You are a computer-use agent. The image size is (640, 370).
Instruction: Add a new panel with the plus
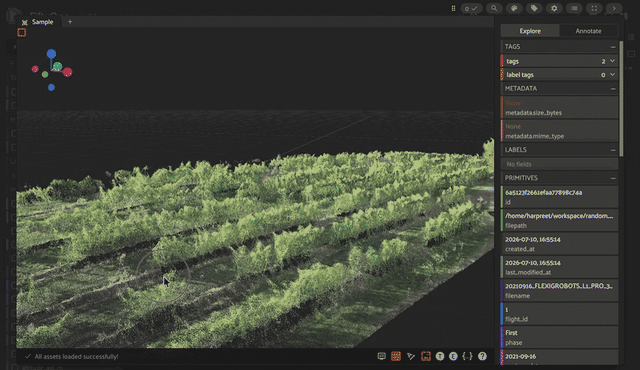click(70, 22)
